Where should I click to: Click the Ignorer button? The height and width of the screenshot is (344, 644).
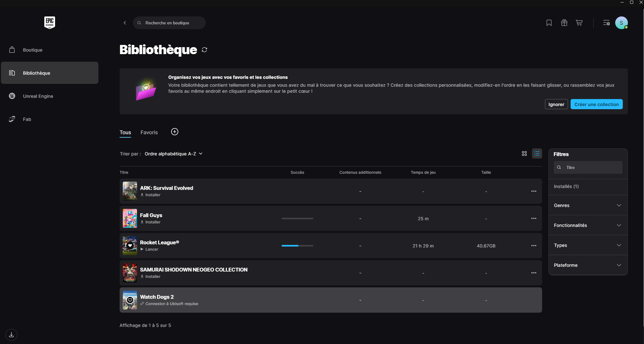click(556, 104)
